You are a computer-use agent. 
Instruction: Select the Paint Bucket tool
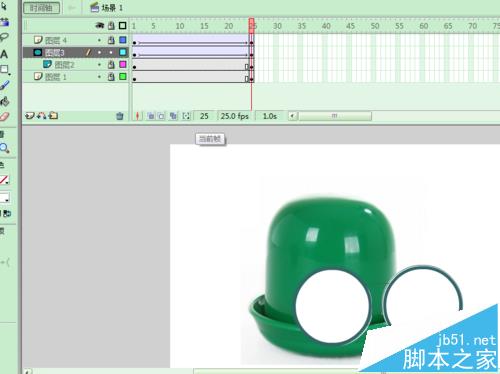5,101
